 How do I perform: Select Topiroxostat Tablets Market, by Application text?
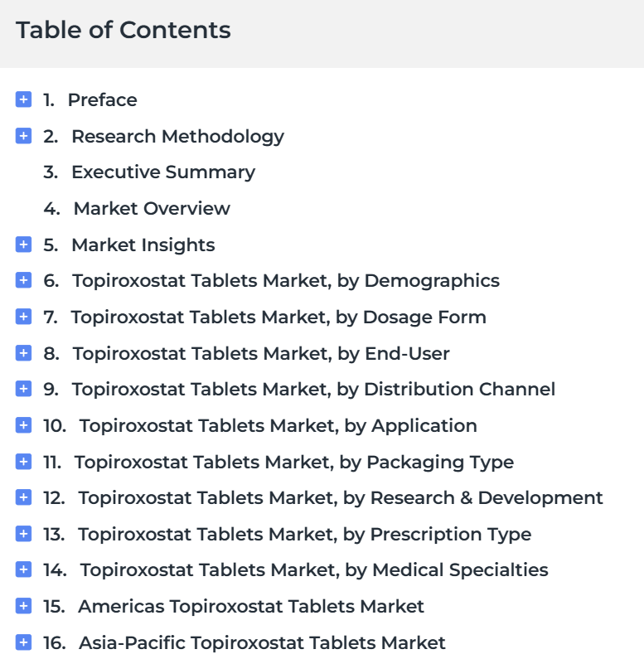(x=278, y=426)
